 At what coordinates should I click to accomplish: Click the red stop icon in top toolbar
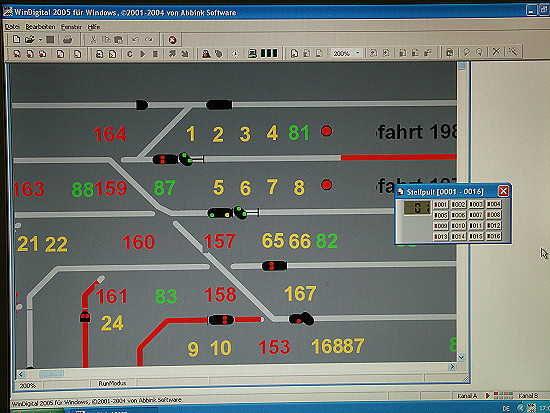pos(172,40)
